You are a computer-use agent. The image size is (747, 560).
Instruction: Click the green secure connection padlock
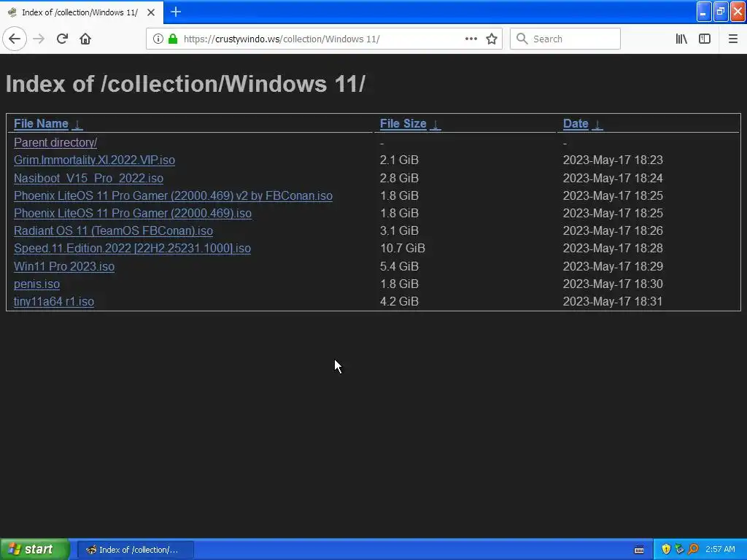(x=173, y=39)
